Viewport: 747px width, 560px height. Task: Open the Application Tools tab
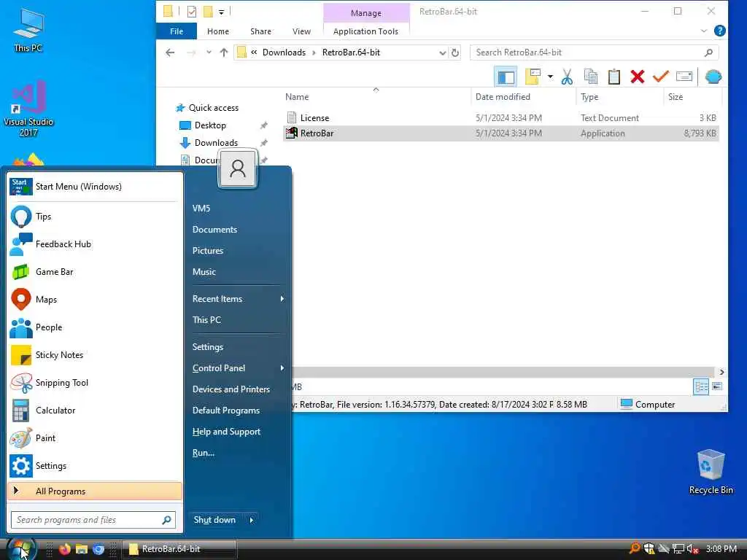(365, 31)
